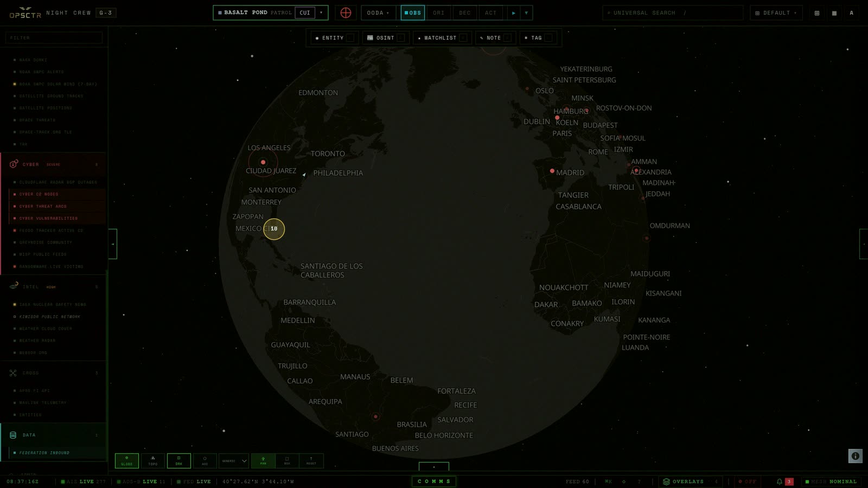Viewport: 868px width, 488px height.
Task: Open the Generic style dropdown
Action: [234, 461]
